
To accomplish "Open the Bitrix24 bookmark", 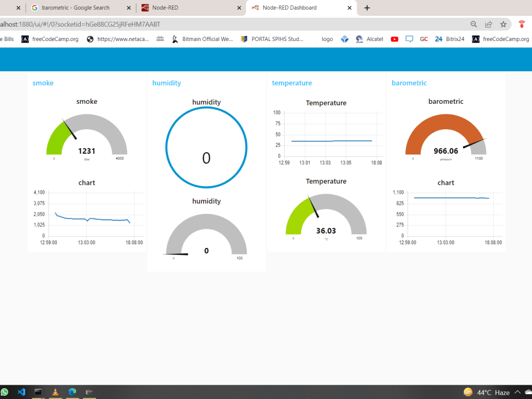I will (450, 39).
